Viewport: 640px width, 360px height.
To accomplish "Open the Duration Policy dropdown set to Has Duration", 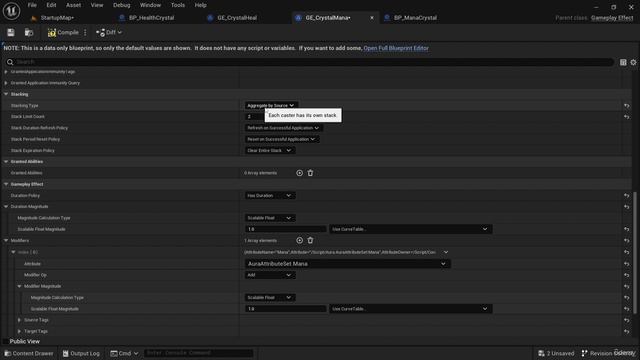I will (x=270, y=196).
